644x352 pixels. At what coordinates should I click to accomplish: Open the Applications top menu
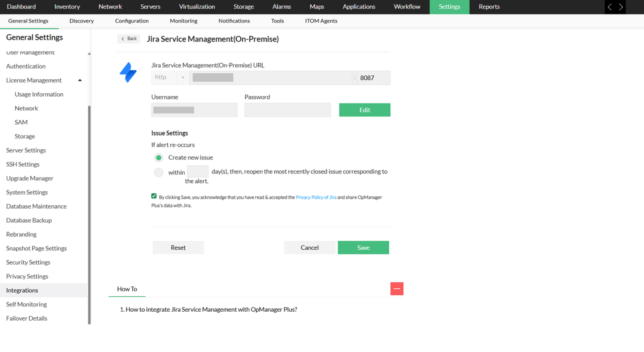pyautogui.click(x=359, y=7)
